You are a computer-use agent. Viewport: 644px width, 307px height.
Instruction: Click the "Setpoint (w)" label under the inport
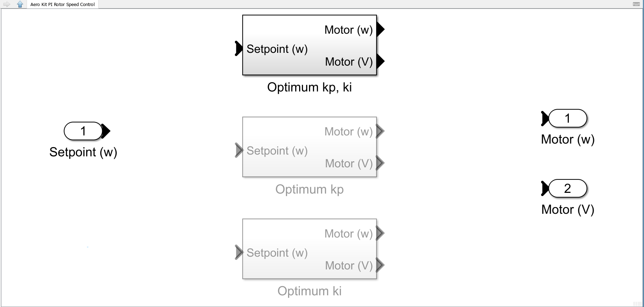pyautogui.click(x=83, y=152)
